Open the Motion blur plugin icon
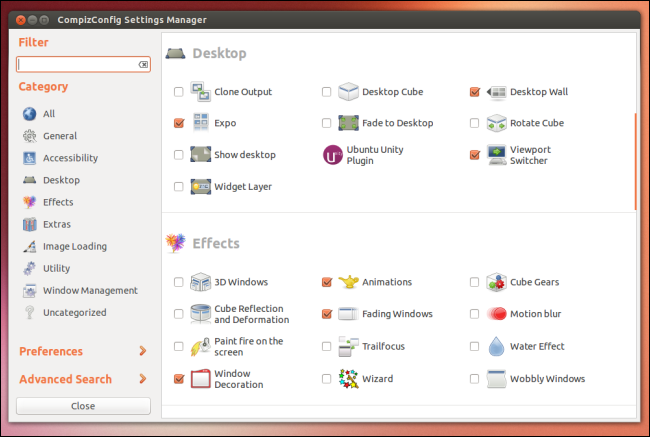 pos(497,314)
